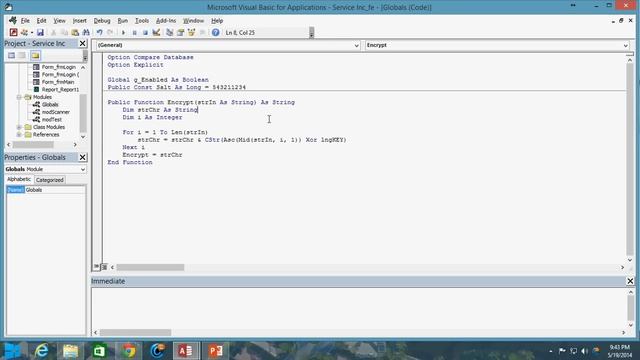This screenshot has height=360, width=640.
Task: Click the code window vertical scrollbar thumb
Action: tap(630, 160)
